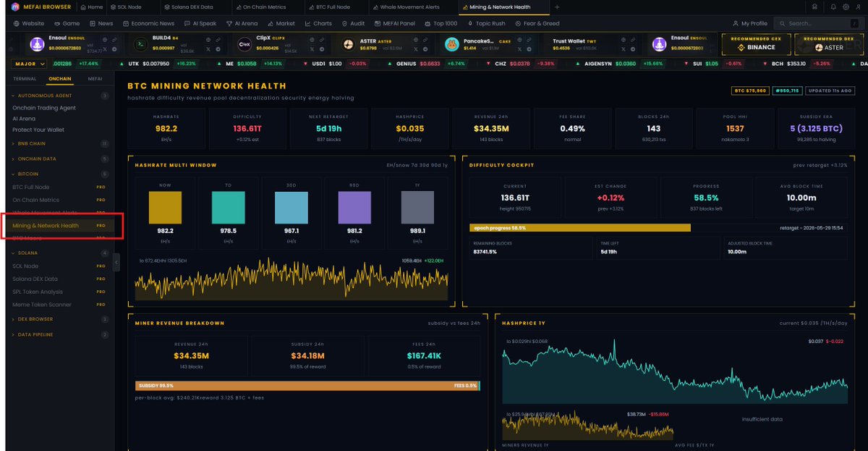This screenshot has height=451, width=868.
Task: Add a new browser tab with plus icon
Action: pos(556,7)
